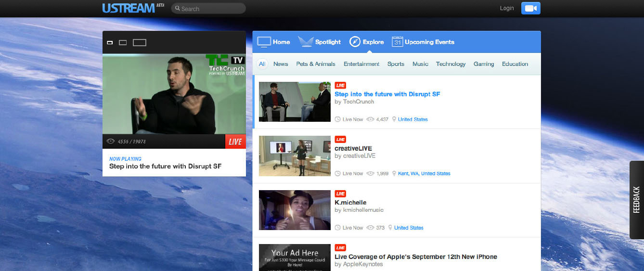Open Step into the future with Disrupt SF link

(387, 94)
